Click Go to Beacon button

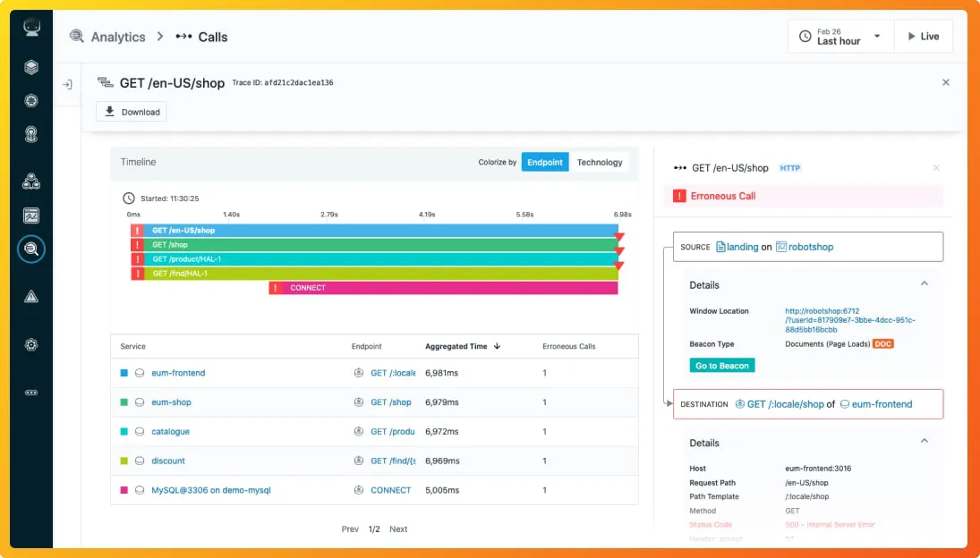[722, 365]
